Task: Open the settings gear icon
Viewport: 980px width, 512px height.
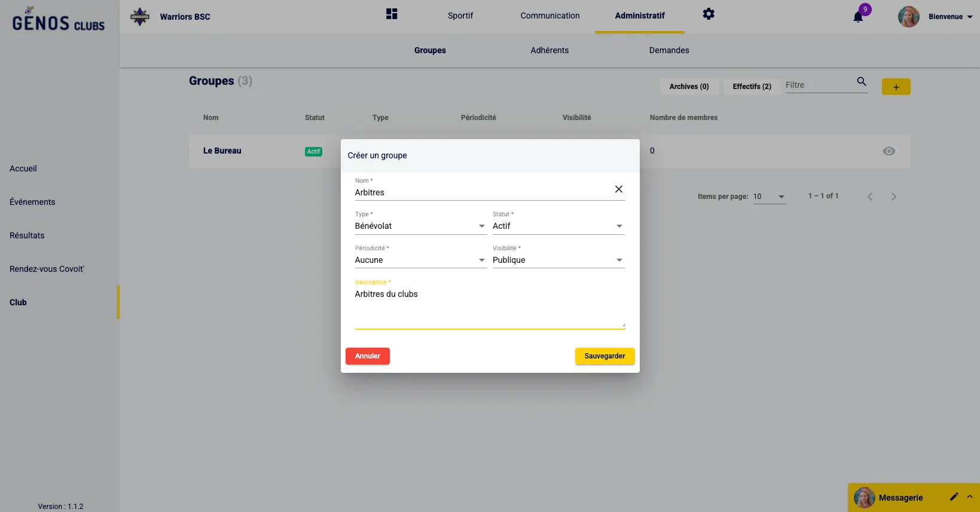Action: (x=709, y=14)
